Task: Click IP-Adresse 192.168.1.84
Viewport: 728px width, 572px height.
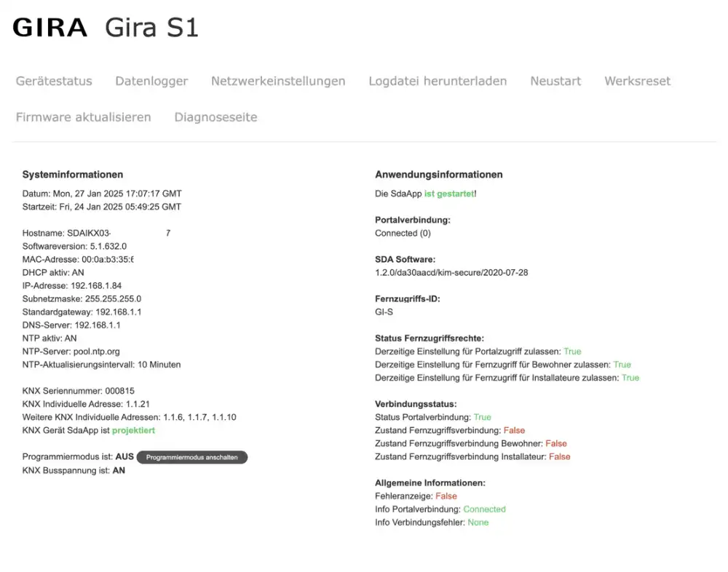Action: 72,285
